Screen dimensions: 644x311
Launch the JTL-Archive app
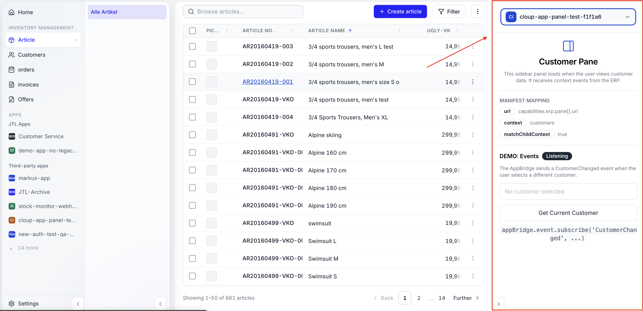click(x=30, y=192)
